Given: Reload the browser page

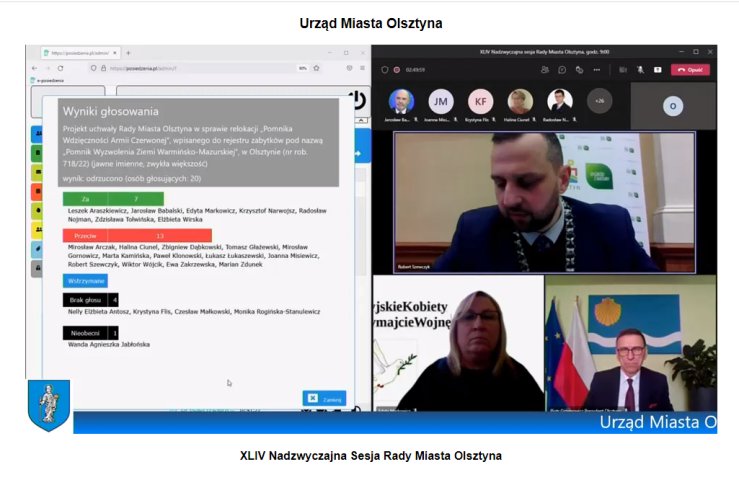Looking at the screenshot, I should [x=60, y=68].
